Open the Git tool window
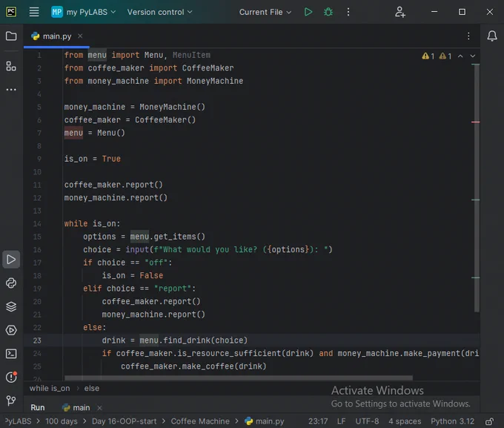The image size is (504, 428). [11, 401]
